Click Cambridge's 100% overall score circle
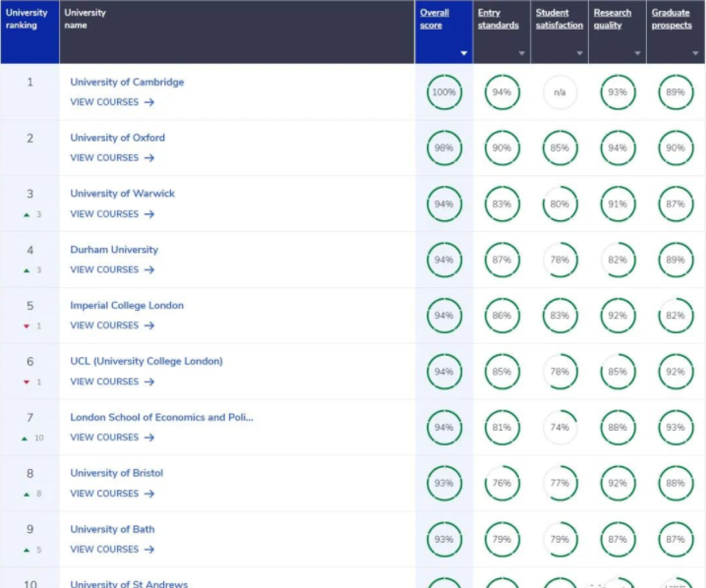The height and width of the screenshot is (588, 706). 444,92
